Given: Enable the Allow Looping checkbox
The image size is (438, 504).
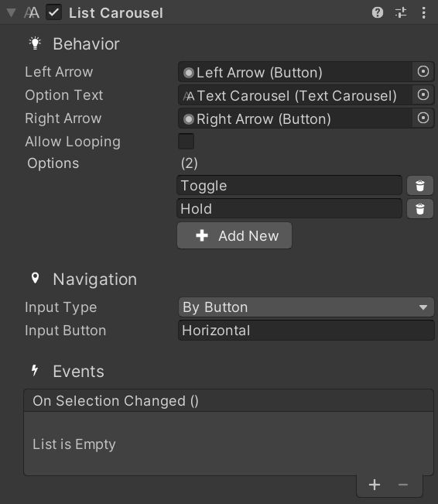Looking at the screenshot, I should (x=186, y=142).
